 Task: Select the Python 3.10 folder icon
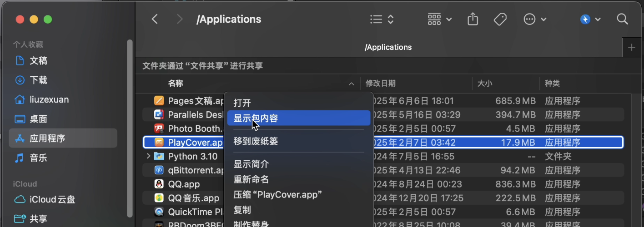[159, 156]
